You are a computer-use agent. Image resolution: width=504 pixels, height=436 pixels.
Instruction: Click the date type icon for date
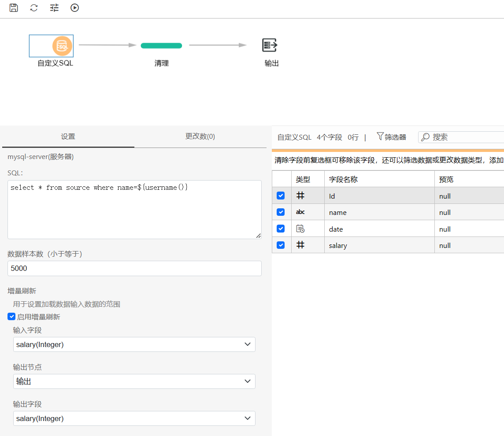pos(300,229)
